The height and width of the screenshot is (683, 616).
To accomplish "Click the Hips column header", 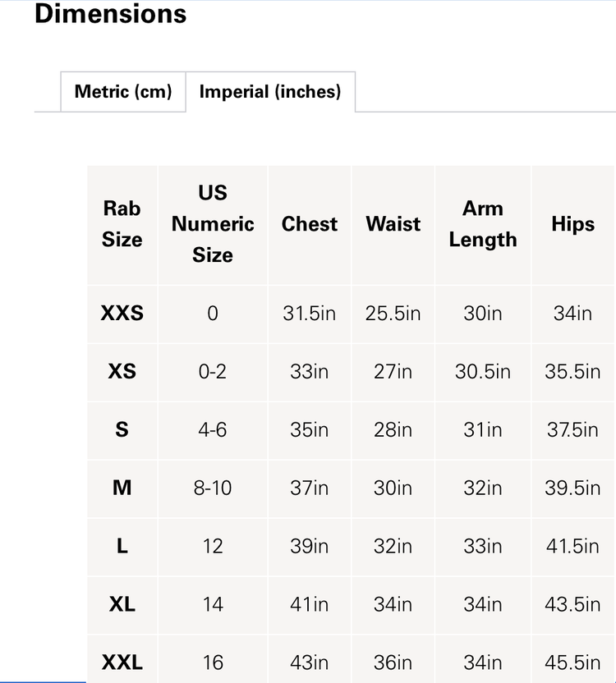I will point(572,223).
